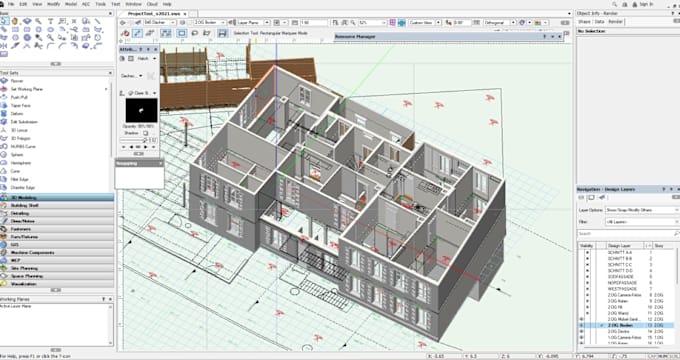Screen dimensions: 680x360
Task: Toggle visibility of 2.OG Boden layer
Action: click(582, 325)
